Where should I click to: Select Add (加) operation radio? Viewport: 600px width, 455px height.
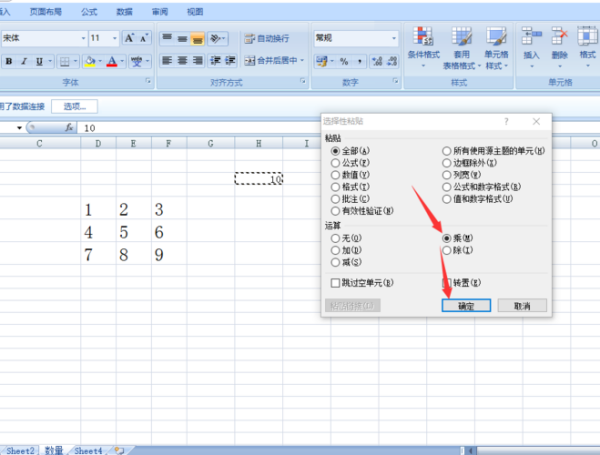tap(335, 250)
